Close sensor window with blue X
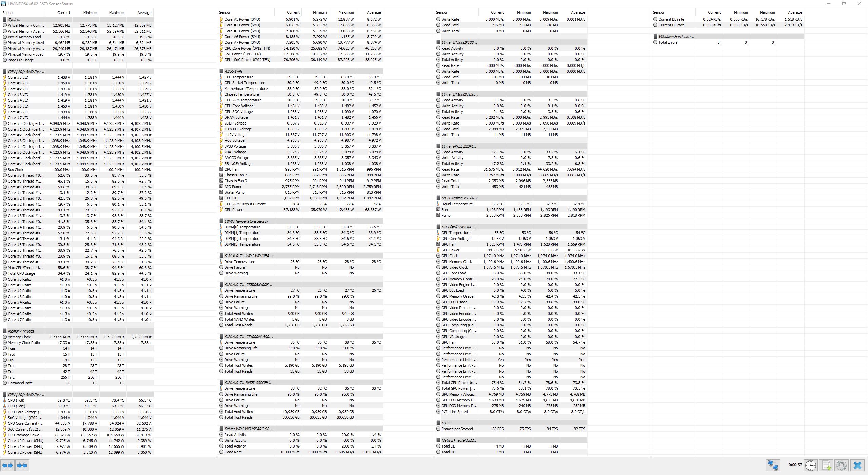 [857, 465]
